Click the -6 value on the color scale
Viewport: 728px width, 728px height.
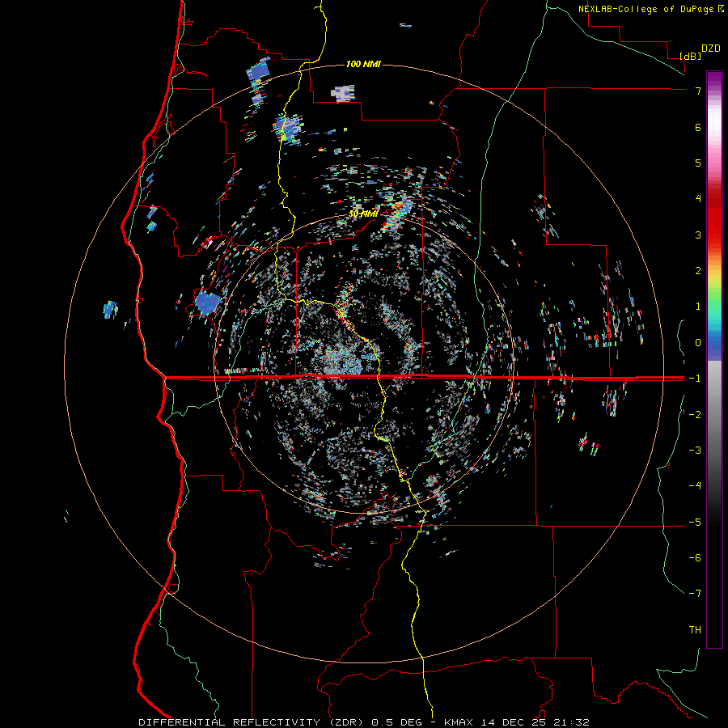[695, 558]
